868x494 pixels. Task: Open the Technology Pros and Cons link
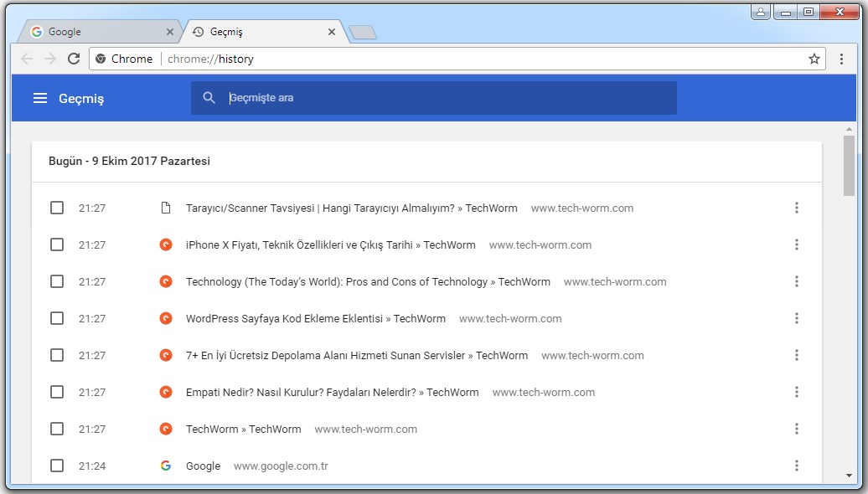(367, 281)
